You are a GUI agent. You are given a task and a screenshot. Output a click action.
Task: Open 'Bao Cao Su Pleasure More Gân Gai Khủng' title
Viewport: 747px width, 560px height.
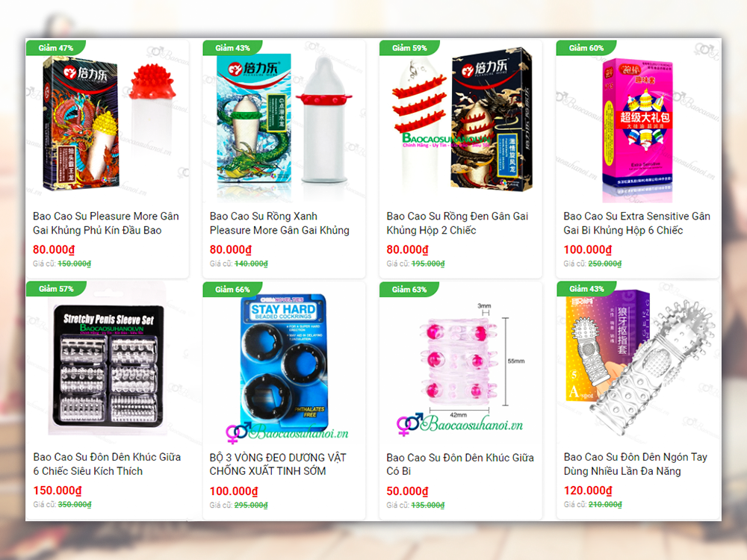(x=106, y=223)
